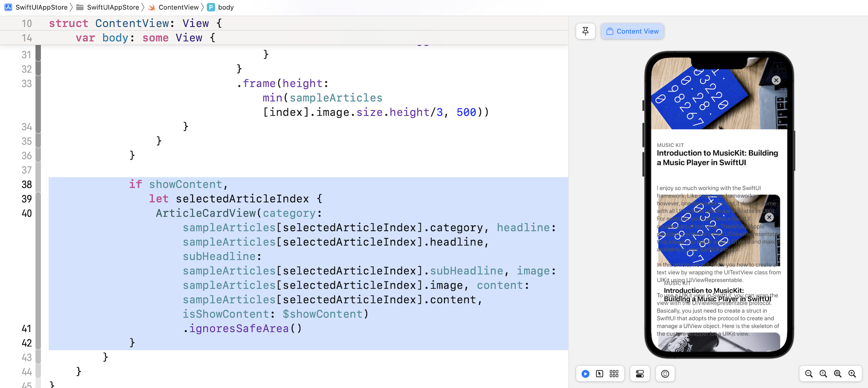The width and height of the screenshot is (868, 388).
Task: Open the preview device picker
Action: coord(665,374)
